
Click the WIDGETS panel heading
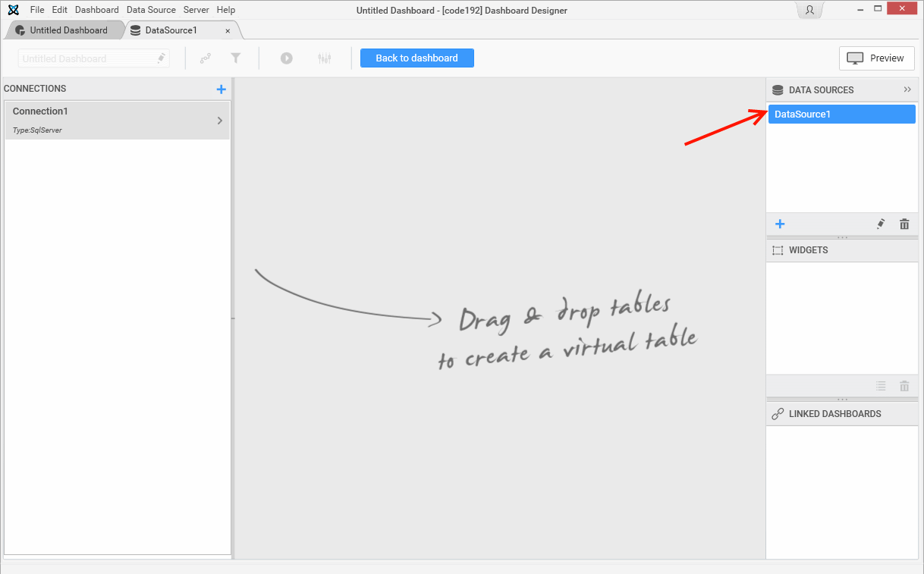pos(809,250)
